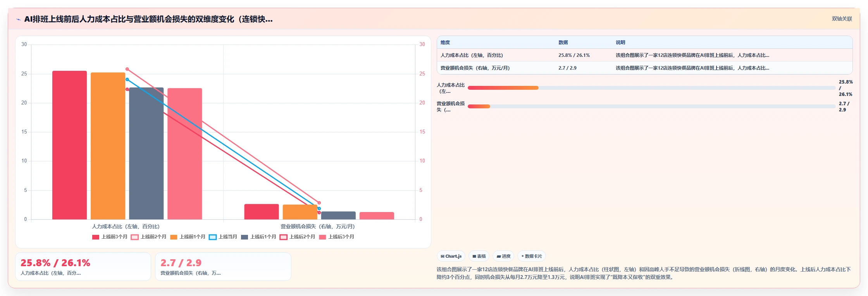Select the 营业额机会损失 table row
This screenshot has height=296, width=868.
point(644,68)
